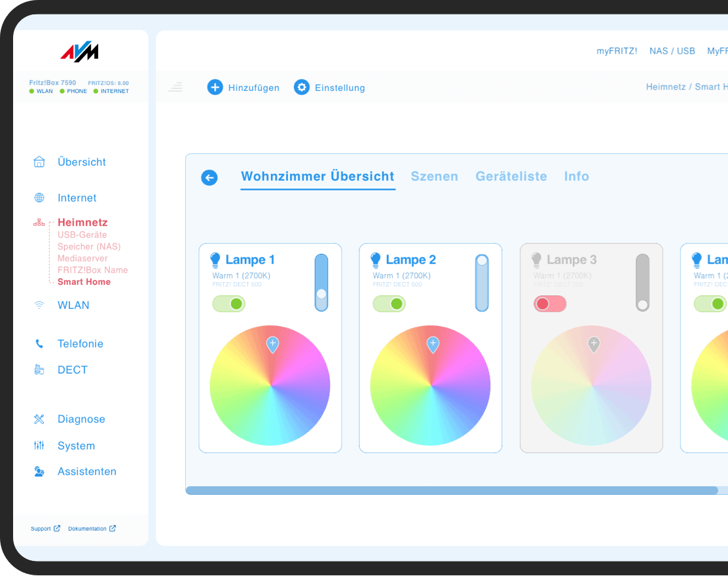The width and height of the screenshot is (728, 576).
Task: Click the Lampe 1 bulb icon
Action: (214, 259)
